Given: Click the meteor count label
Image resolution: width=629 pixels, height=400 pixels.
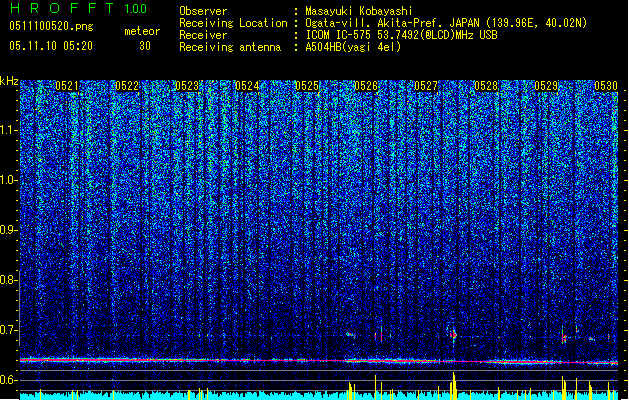Looking at the screenshot, I should [x=142, y=31].
